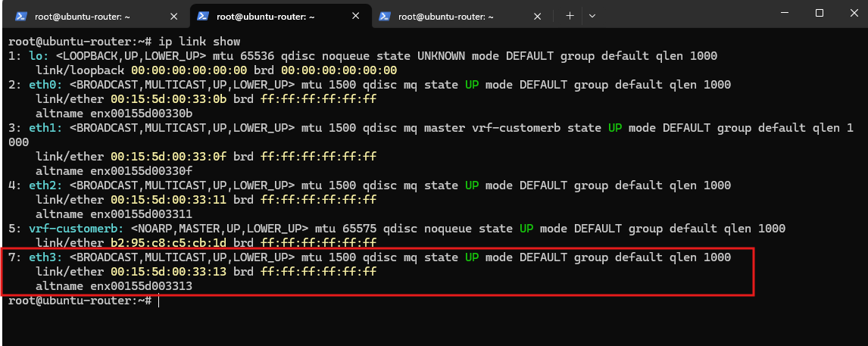Click the terminal prompt cursor at bottom
The image size is (868, 346).
click(x=158, y=301)
